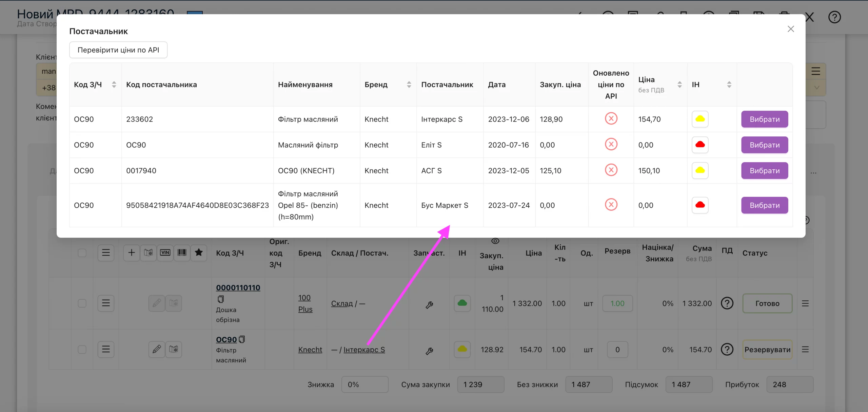Image resolution: width=868 pixels, height=412 pixels.
Task: Click the VIN search icon
Action: pyautogui.click(x=165, y=252)
